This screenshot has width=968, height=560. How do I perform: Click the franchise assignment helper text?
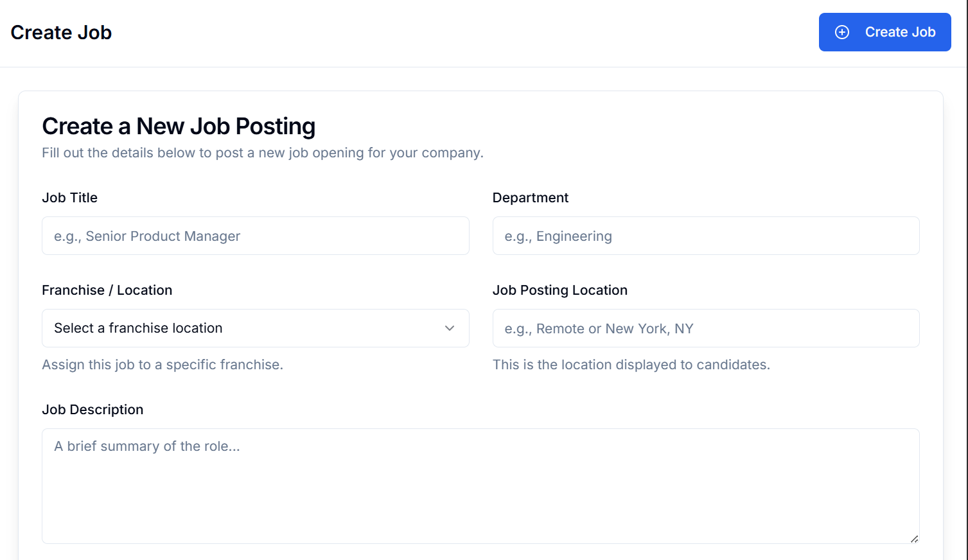[162, 364]
